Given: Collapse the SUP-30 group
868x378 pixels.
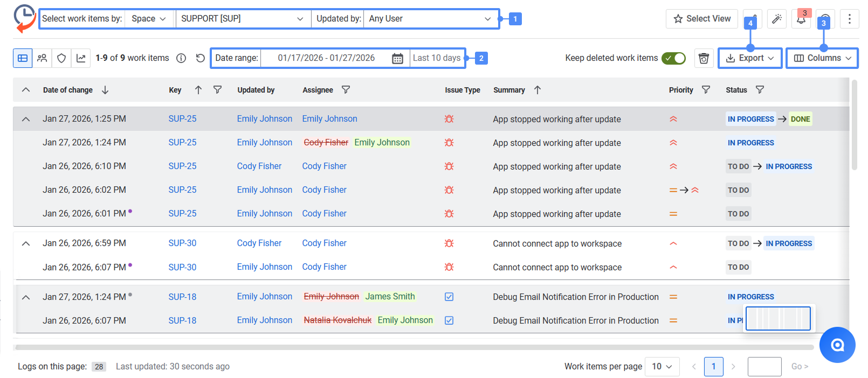Looking at the screenshot, I should pos(26,243).
